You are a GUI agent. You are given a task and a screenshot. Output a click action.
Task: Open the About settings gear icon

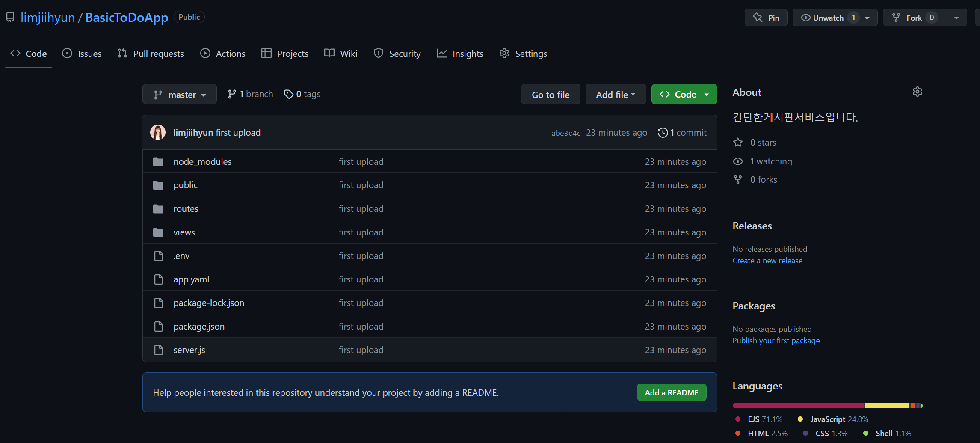tap(917, 92)
